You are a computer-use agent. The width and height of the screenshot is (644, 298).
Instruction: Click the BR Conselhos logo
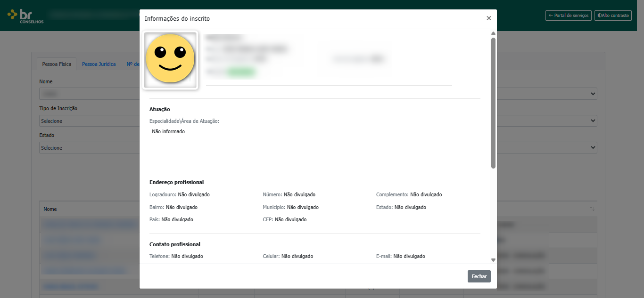click(x=25, y=16)
